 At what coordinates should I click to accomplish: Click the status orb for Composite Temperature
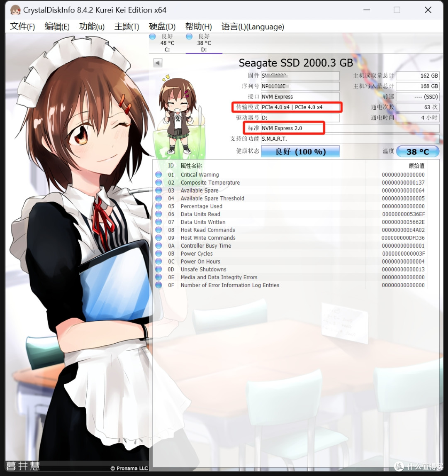point(158,183)
